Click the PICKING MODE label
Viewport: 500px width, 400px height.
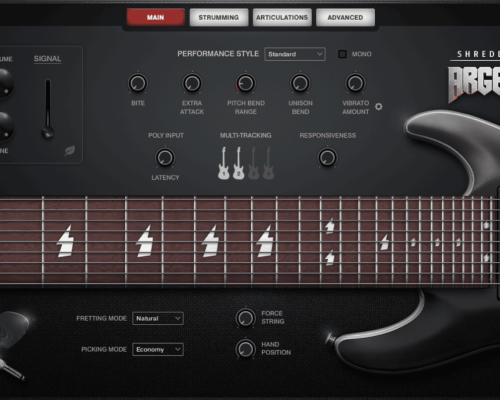(x=104, y=349)
